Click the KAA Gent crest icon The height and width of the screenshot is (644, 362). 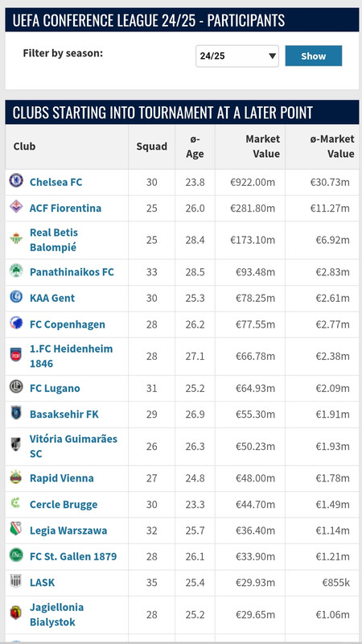[x=16, y=296]
